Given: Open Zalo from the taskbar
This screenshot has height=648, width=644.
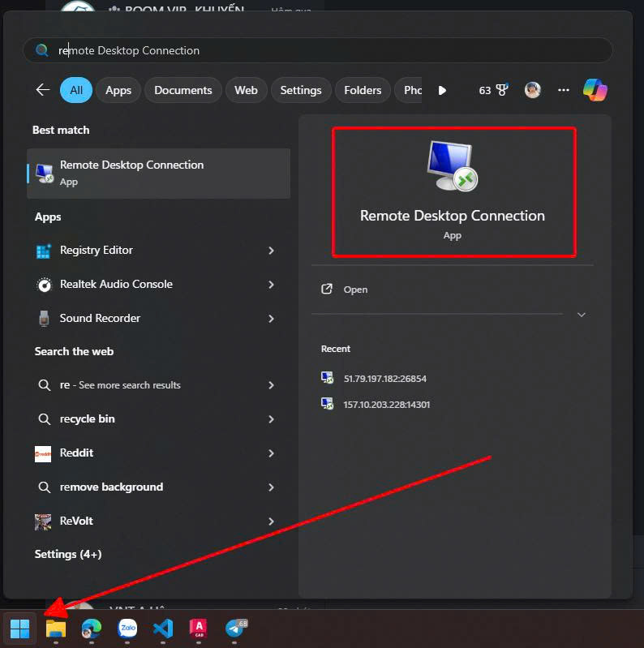Looking at the screenshot, I should tap(127, 629).
